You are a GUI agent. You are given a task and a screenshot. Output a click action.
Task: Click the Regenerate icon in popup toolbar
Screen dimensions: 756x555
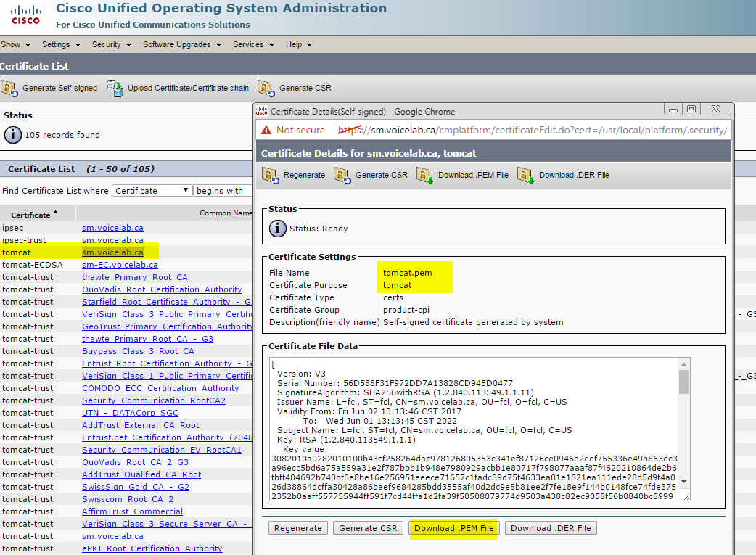[271, 176]
